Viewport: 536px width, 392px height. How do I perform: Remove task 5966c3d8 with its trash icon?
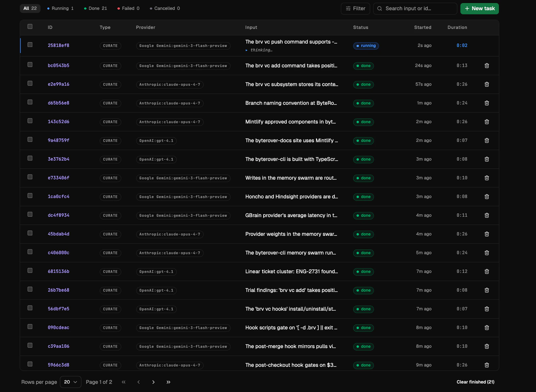[487, 365]
